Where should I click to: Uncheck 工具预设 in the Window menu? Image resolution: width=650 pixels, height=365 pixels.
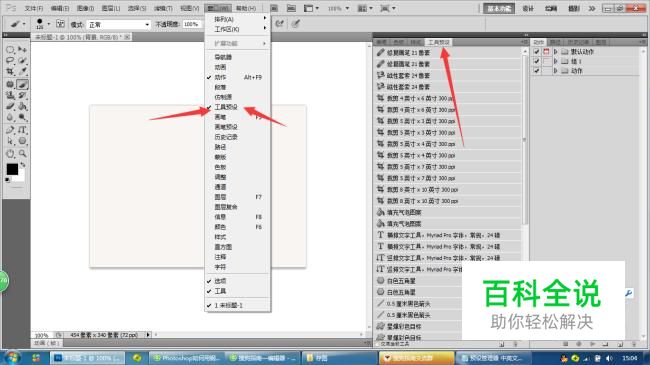click(226, 107)
